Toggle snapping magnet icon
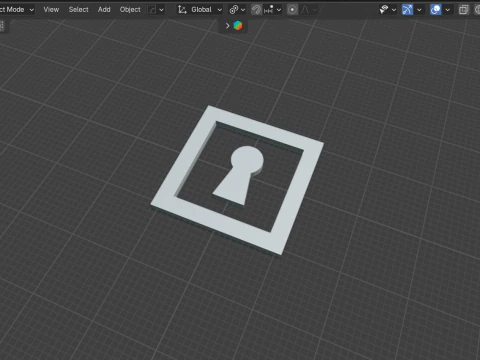The image size is (480, 360). pos(256,10)
